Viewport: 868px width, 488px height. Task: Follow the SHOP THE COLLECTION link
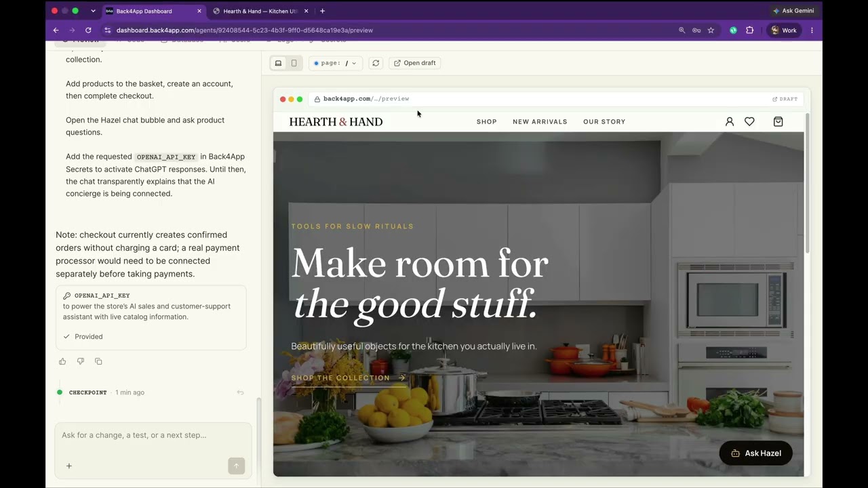pyautogui.click(x=349, y=378)
